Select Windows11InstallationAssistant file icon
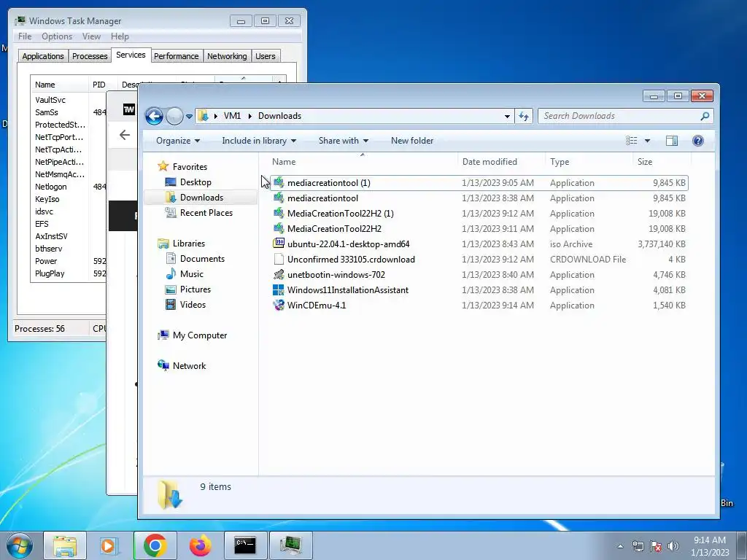Viewport: 747px width, 560px height. 279,290
